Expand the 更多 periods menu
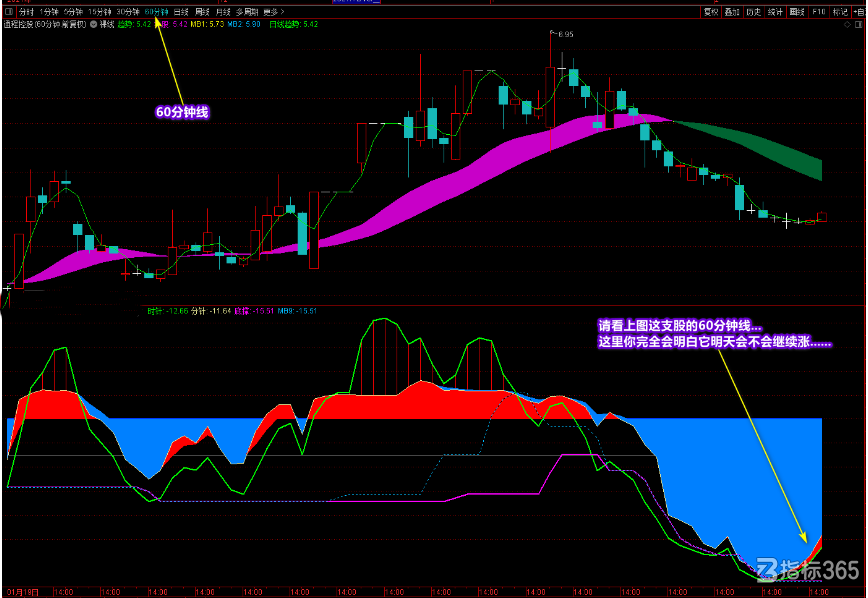The width and height of the screenshot is (868, 598). coord(273,12)
